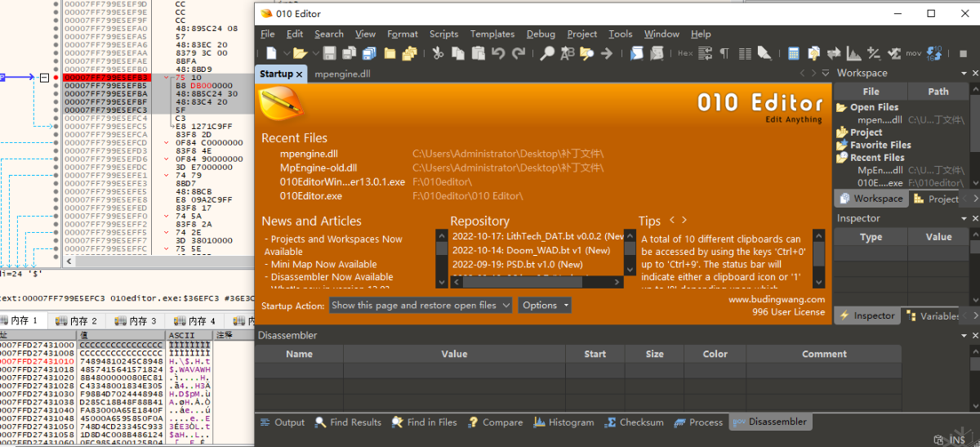Open the Tools menu

coord(621,34)
